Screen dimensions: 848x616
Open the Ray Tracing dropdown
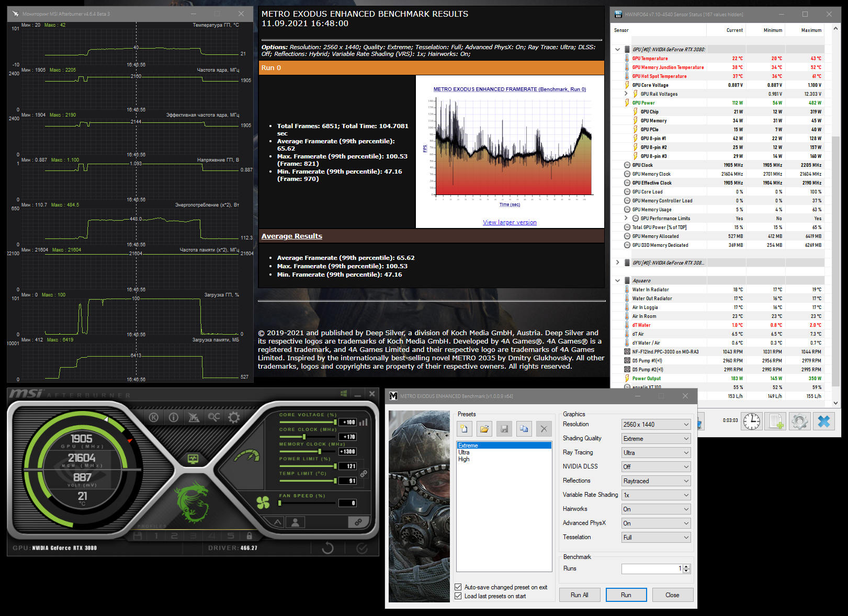(x=657, y=452)
